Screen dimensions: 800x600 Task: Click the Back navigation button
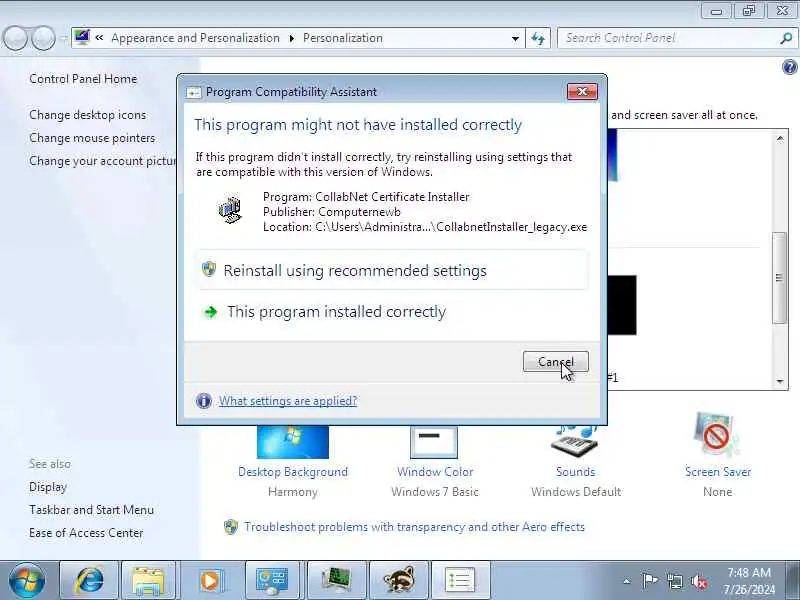[x=15, y=38]
